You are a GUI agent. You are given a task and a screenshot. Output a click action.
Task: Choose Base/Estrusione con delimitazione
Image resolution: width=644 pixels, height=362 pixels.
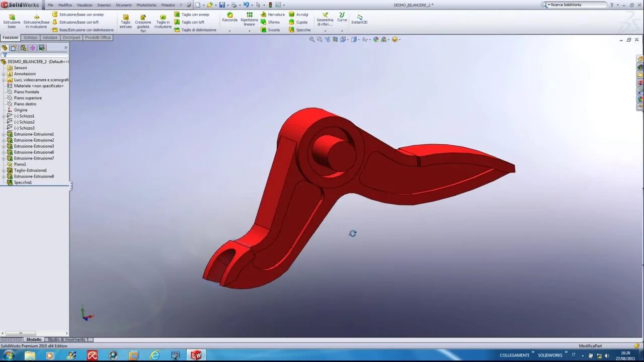point(83,30)
